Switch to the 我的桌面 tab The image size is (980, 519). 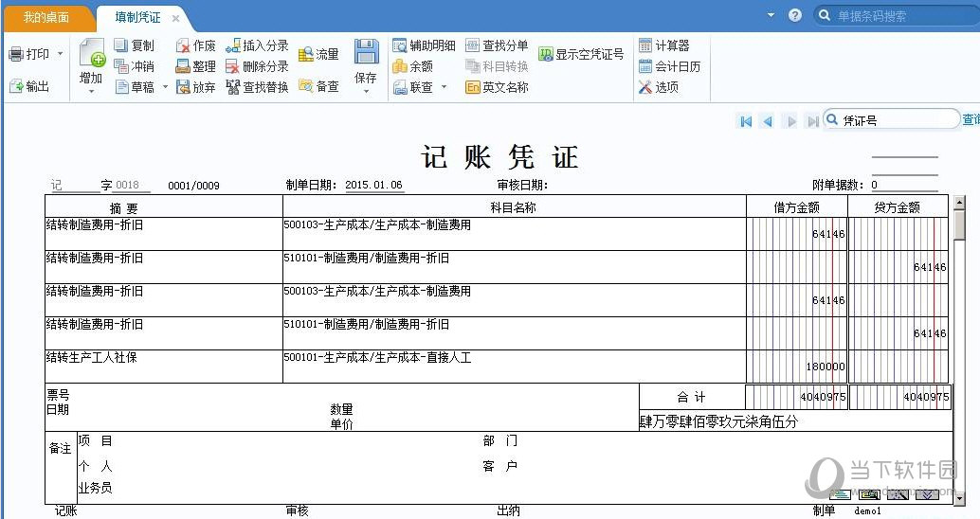(x=46, y=17)
